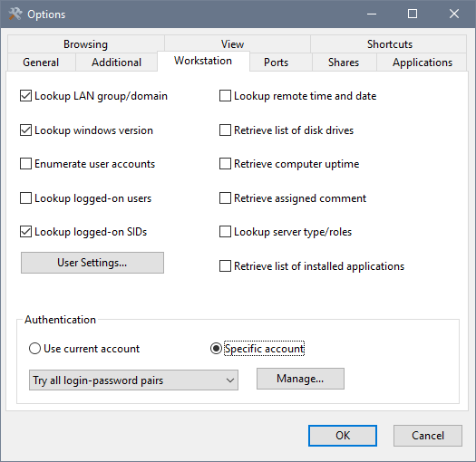476x462 pixels.
Task: Open the Manage... accounts button
Action: 300,379
